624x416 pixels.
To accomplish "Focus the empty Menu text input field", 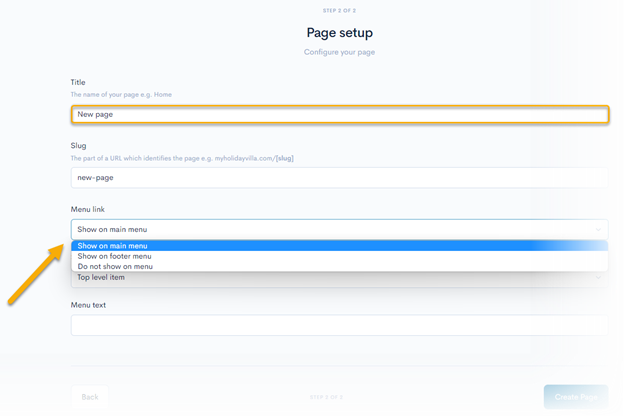I will coord(339,325).
